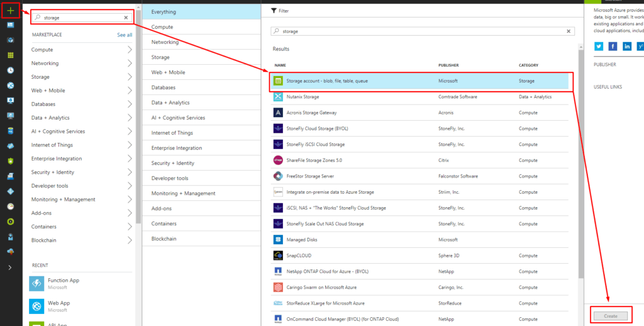Click the Managed Disks icon
Image resolution: width=644 pixels, height=326 pixels.
(278, 240)
